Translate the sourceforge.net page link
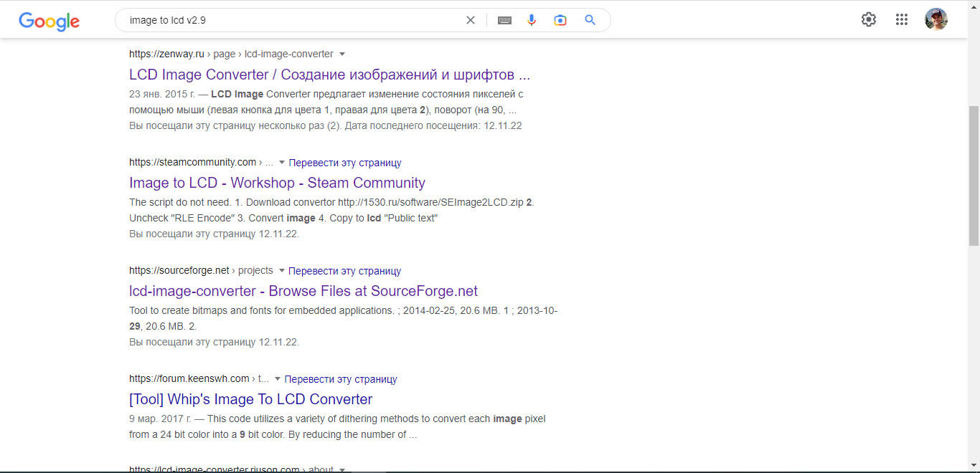This screenshot has height=473, width=980. [345, 271]
